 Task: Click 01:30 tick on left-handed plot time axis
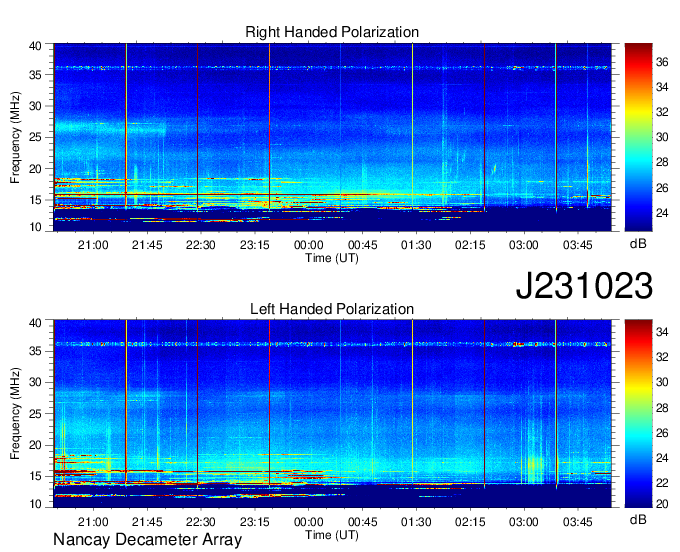[416, 522]
